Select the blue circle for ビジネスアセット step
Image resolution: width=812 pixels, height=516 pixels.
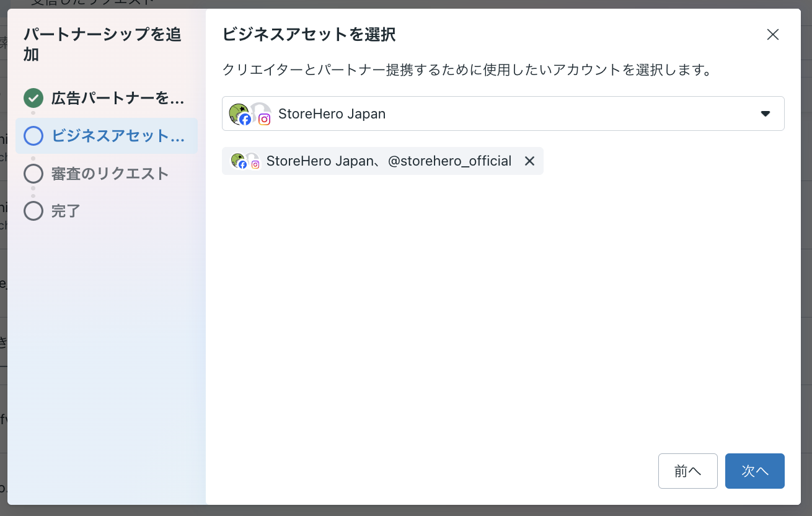click(x=33, y=136)
